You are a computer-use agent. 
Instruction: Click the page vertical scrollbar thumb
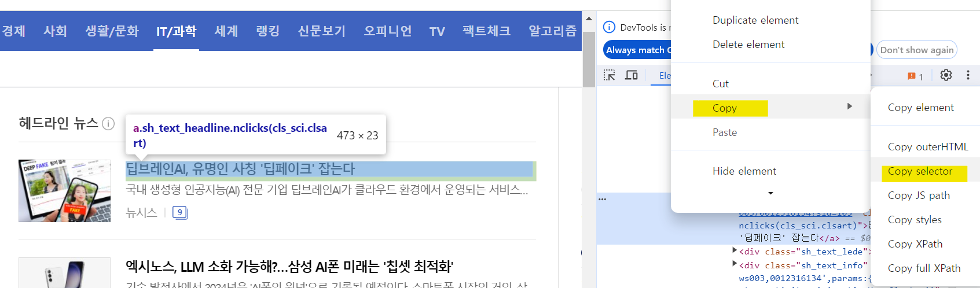click(x=589, y=59)
